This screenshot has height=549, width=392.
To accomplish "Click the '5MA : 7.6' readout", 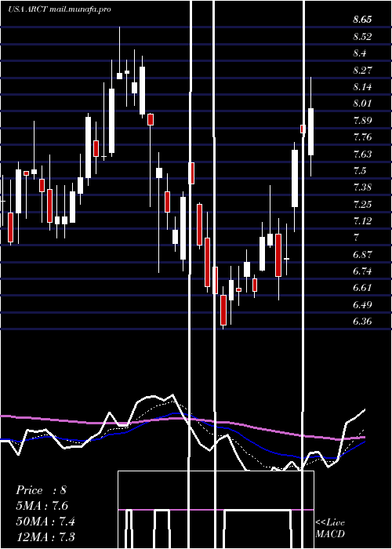I will click(x=42, y=506).
